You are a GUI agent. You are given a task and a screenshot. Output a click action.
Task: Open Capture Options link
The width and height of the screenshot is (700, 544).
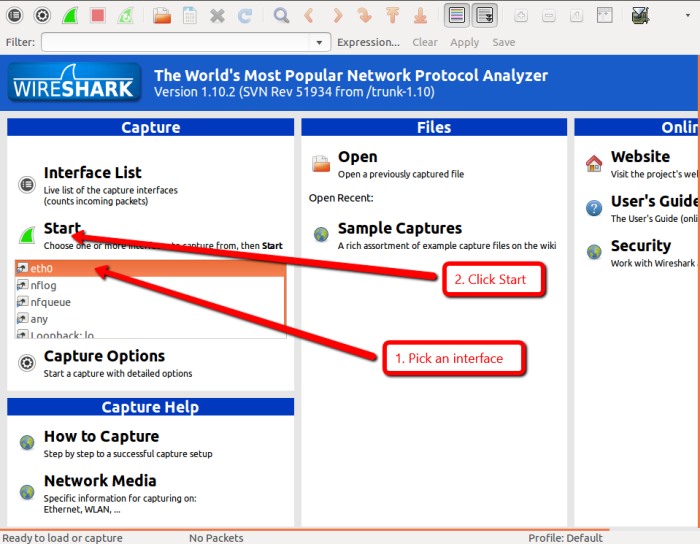[104, 356]
